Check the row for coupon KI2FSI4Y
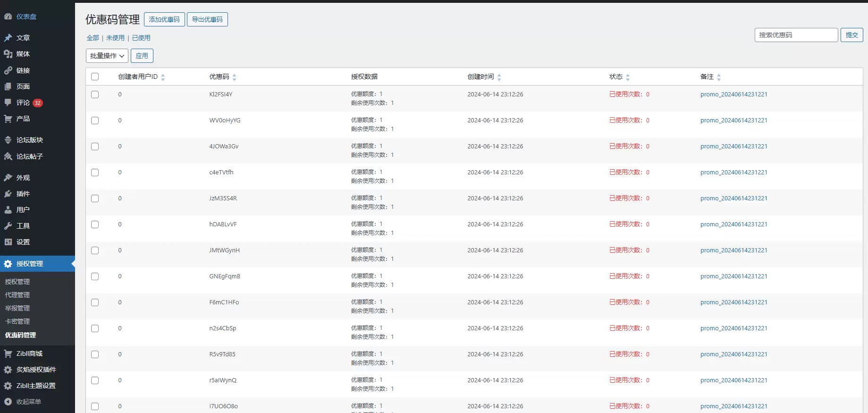 [95, 95]
